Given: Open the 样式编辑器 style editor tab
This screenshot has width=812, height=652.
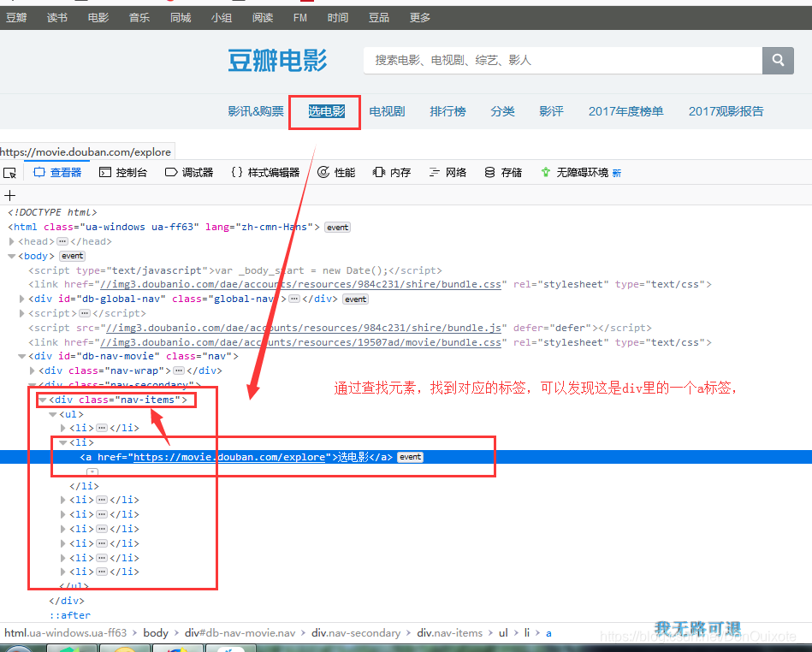Looking at the screenshot, I should (x=265, y=173).
